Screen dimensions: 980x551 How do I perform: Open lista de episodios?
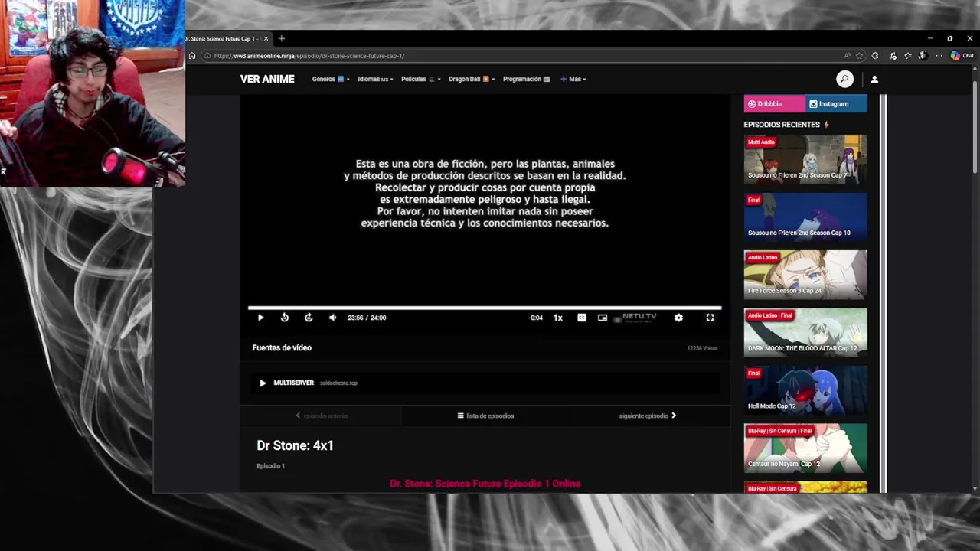click(x=485, y=416)
